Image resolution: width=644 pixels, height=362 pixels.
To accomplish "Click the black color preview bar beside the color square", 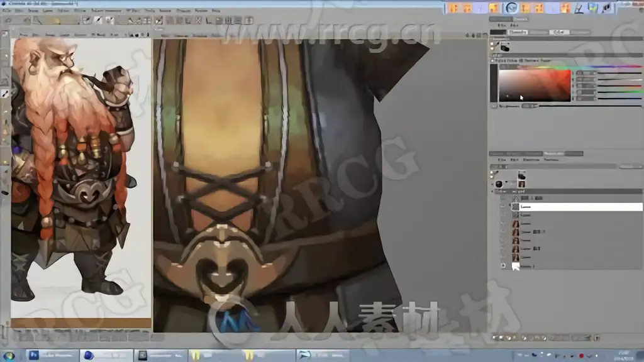I will (x=494, y=83).
